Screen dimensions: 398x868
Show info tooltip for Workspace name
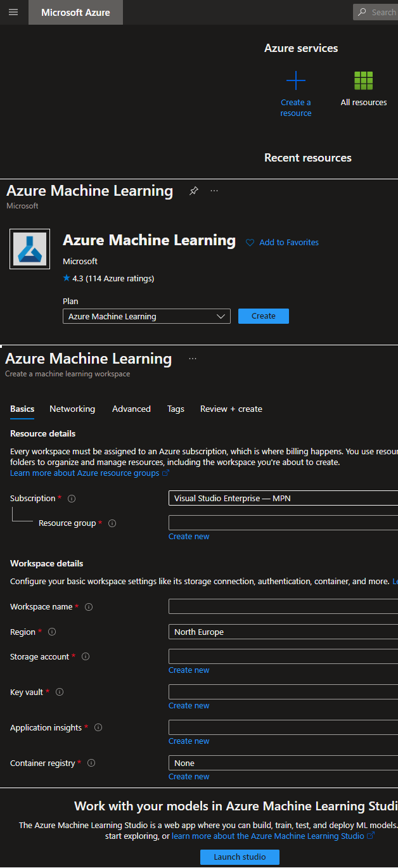(89, 607)
